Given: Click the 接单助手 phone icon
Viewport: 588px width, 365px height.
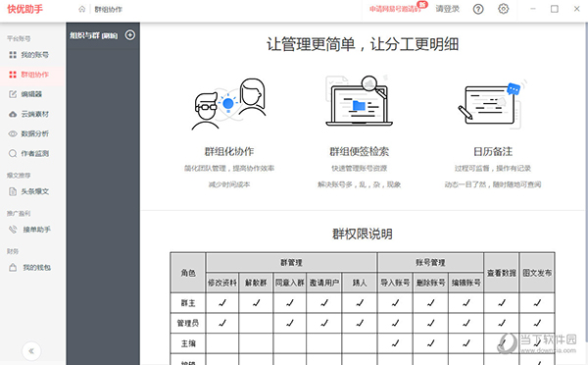Looking at the screenshot, I should tap(13, 229).
